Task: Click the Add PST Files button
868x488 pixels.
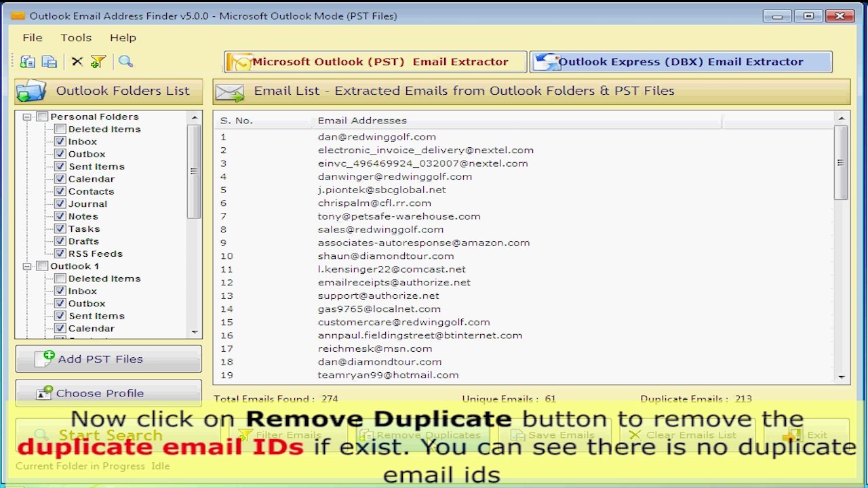Action: point(108,359)
